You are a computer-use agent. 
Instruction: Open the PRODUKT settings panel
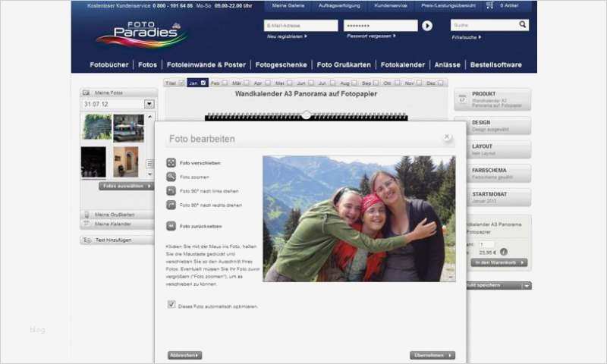tap(492, 99)
